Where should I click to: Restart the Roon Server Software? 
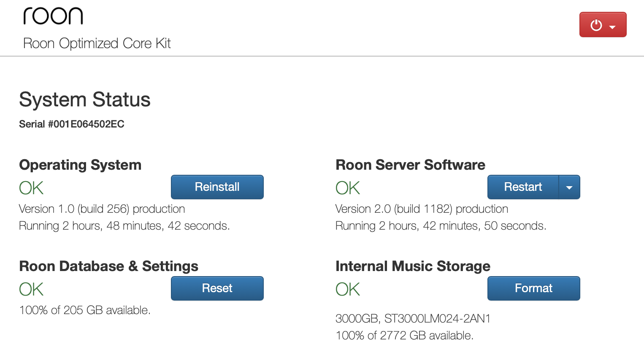523,187
